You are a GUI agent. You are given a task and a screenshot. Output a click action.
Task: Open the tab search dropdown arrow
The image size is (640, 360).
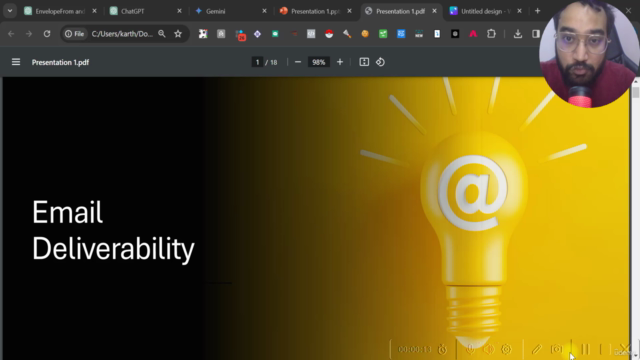10,11
